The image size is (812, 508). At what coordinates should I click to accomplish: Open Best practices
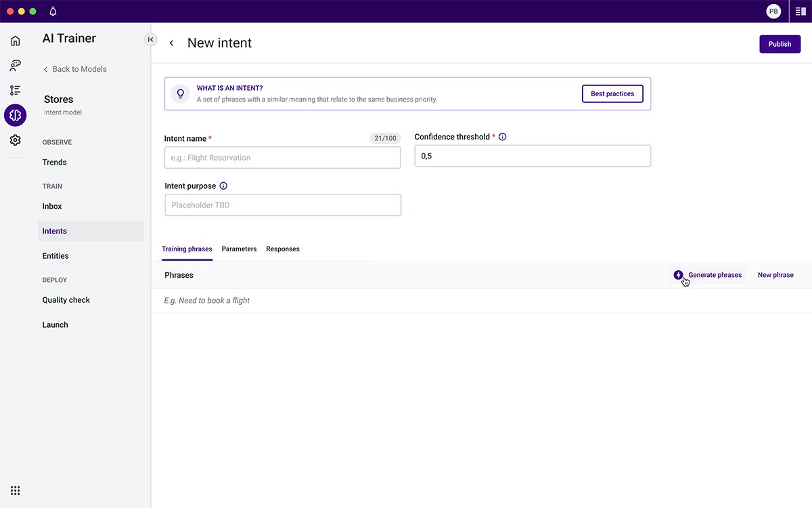pos(612,93)
